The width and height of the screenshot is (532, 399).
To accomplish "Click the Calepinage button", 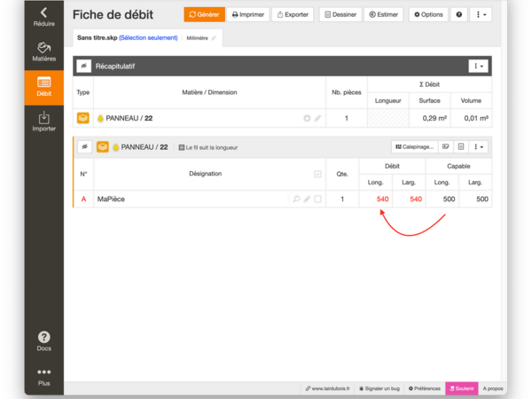I will coord(413,146).
